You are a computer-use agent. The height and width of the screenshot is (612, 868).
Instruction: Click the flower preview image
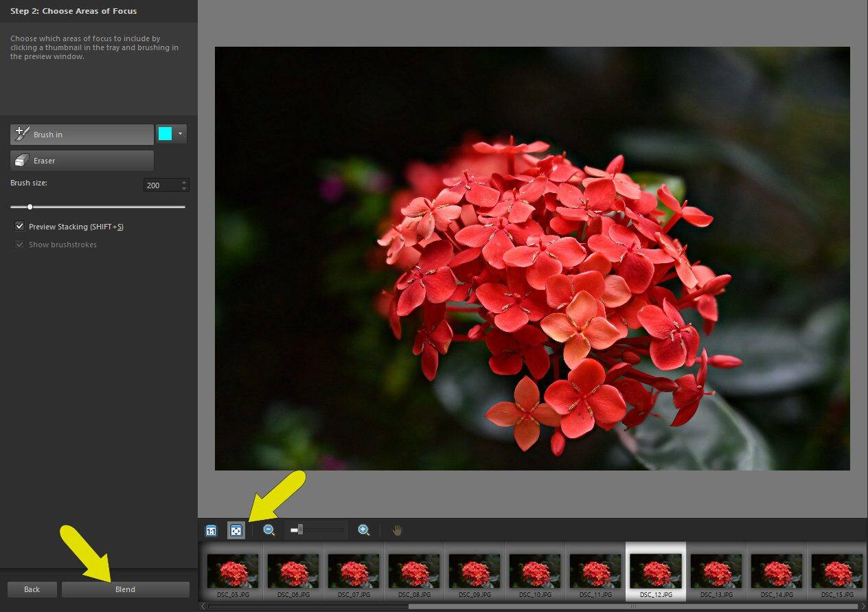pos(532,258)
